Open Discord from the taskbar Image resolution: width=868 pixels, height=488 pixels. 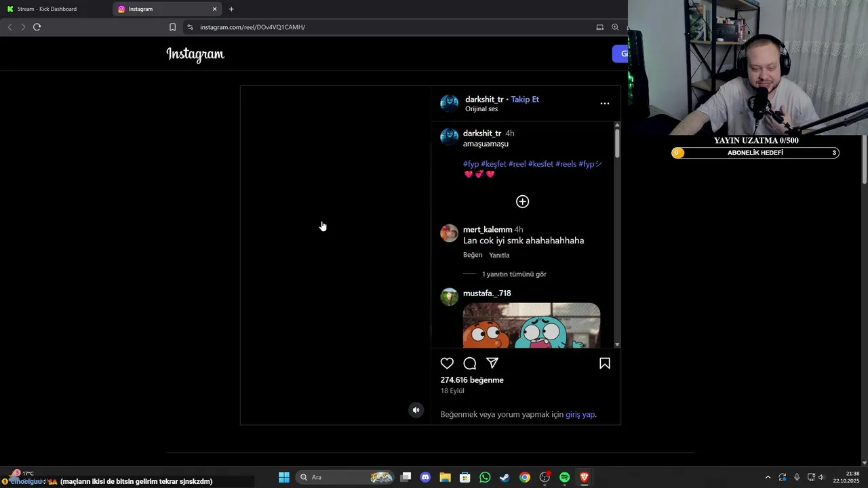click(425, 477)
